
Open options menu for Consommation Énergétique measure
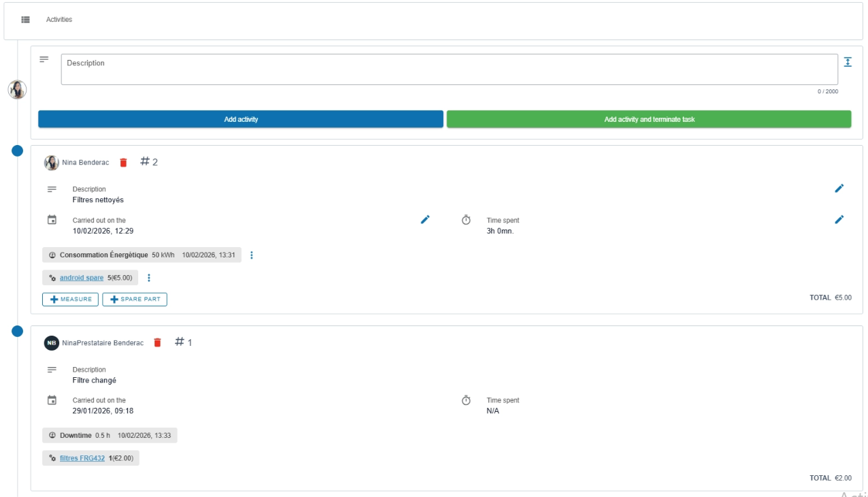tap(251, 255)
